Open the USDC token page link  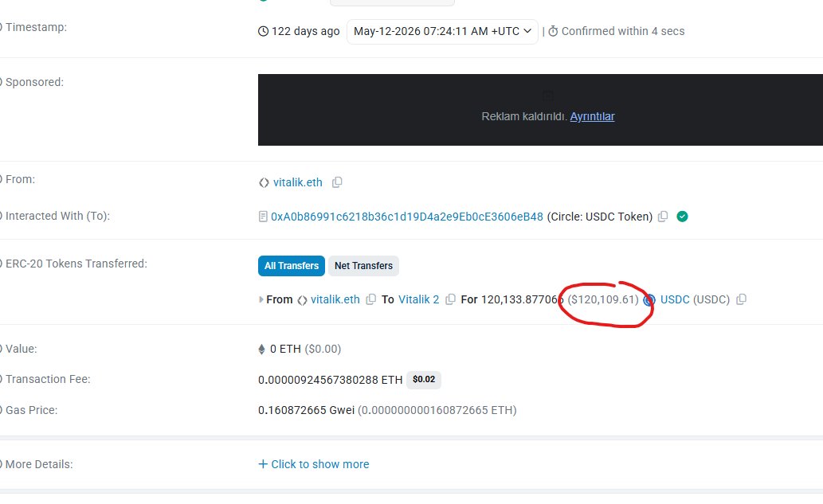(675, 299)
